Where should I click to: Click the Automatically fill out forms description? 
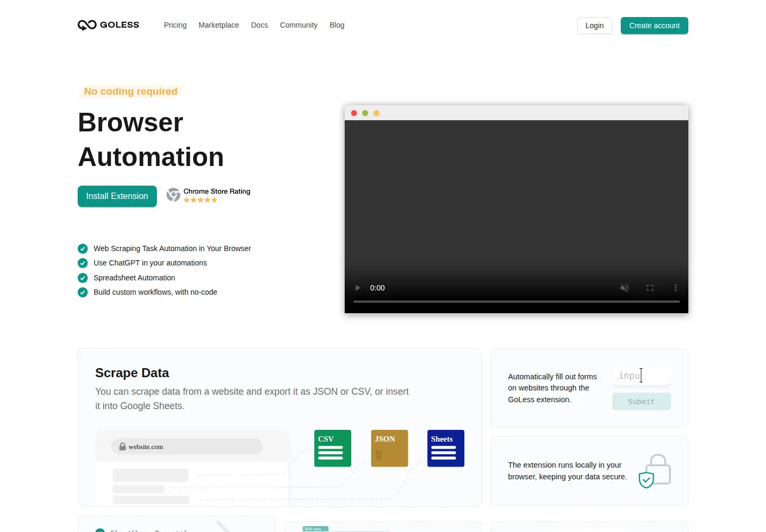pos(552,388)
